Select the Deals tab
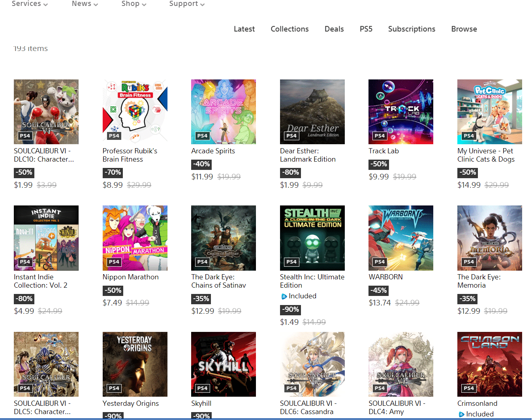 (334, 29)
